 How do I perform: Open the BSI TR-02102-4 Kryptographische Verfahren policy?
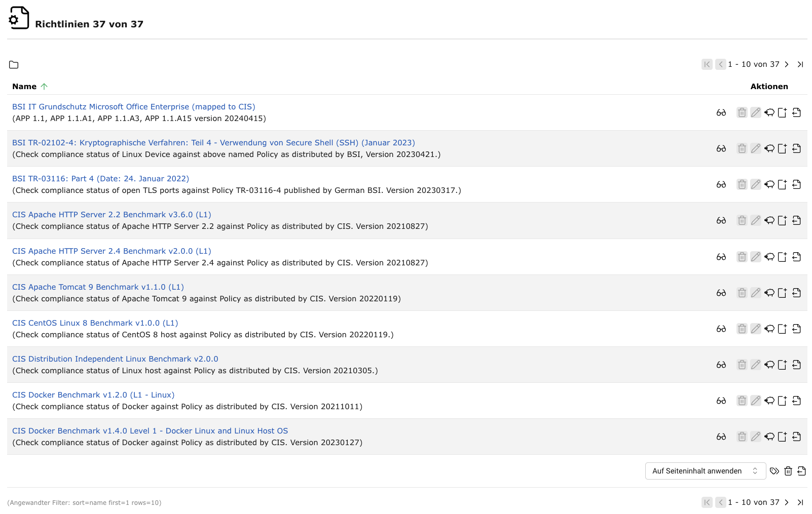tap(213, 143)
